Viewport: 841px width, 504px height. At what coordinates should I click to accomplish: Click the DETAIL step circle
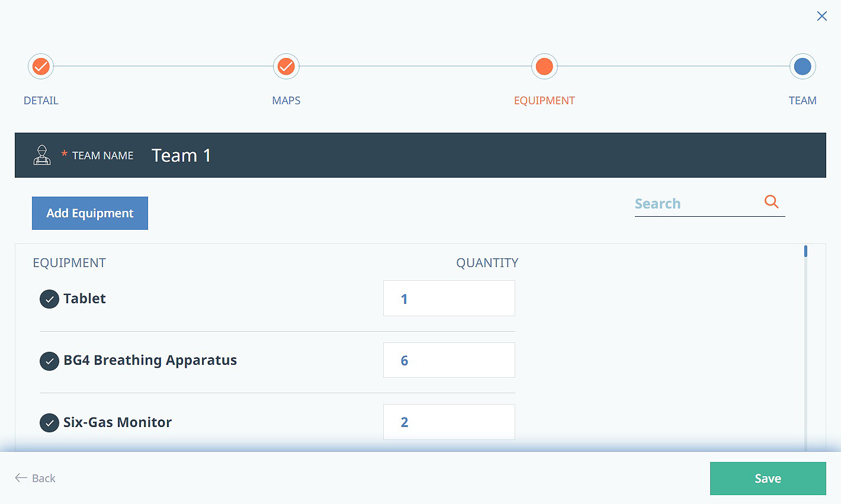point(41,66)
